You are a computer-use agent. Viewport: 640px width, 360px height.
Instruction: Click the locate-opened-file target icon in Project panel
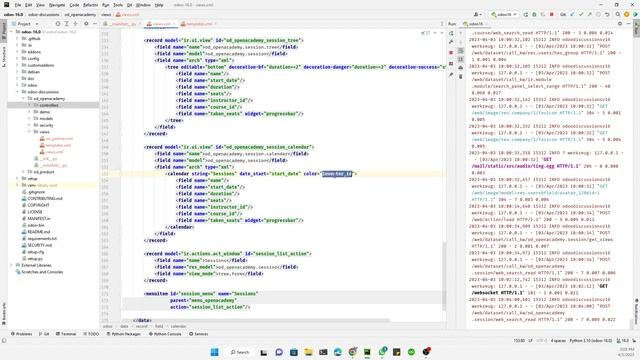(x=58, y=24)
